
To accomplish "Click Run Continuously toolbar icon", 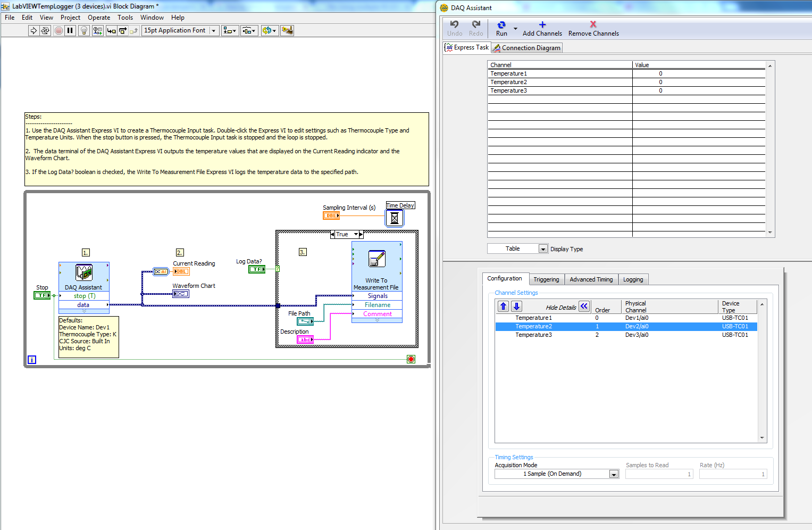I will [x=45, y=30].
